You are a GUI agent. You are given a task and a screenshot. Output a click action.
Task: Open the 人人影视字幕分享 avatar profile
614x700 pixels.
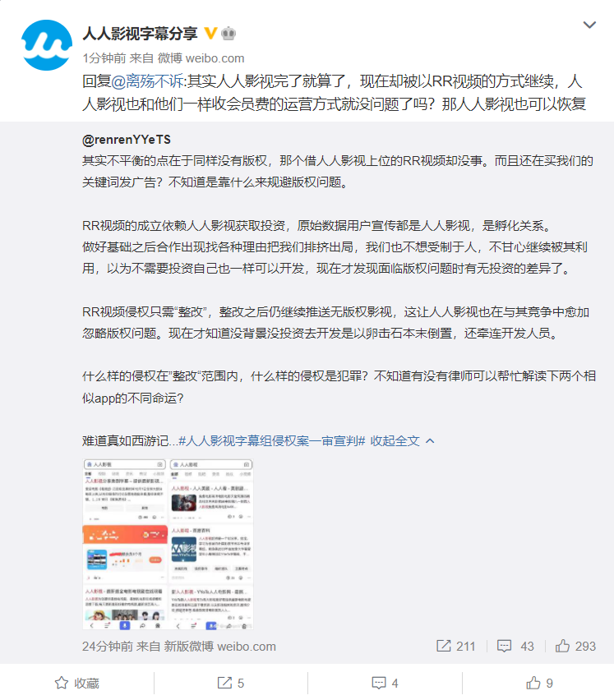pos(47,45)
